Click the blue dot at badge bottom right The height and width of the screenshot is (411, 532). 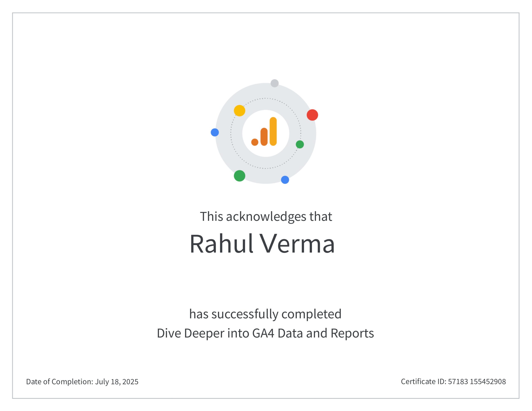(x=285, y=180)
